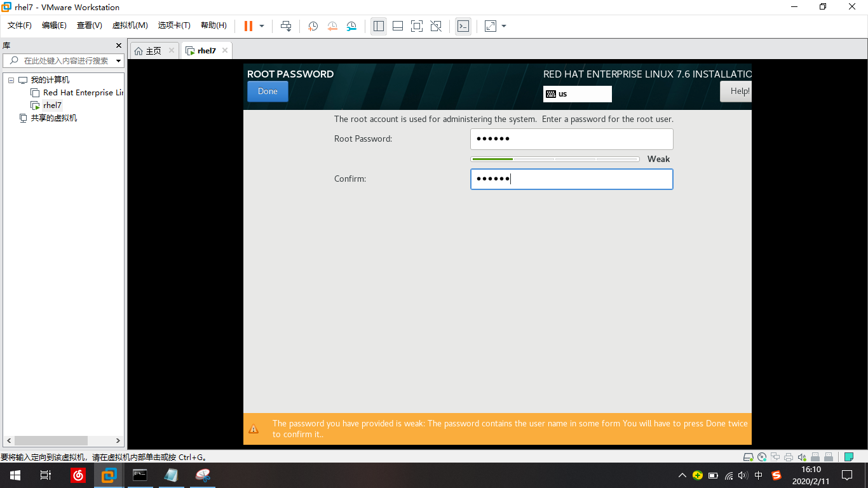Open the 编辑(E) menu
868x488 pixels.
click(x=54, y=25)
